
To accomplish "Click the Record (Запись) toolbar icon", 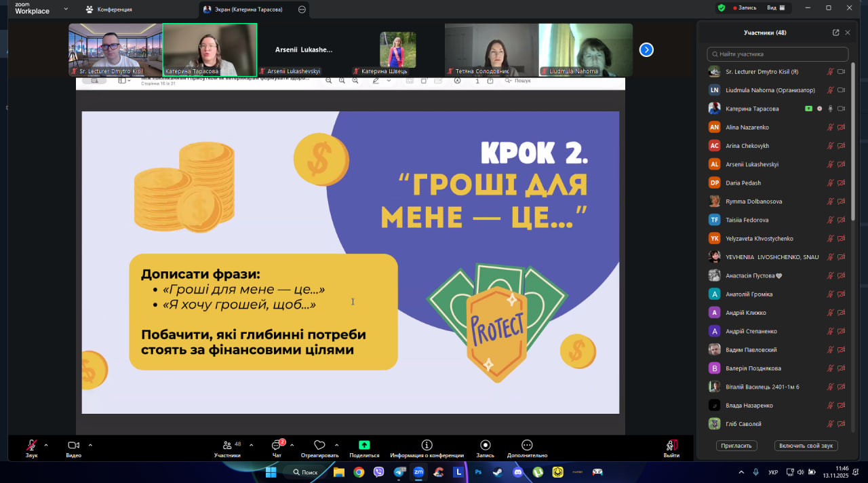I will click(x=485, y=445).
